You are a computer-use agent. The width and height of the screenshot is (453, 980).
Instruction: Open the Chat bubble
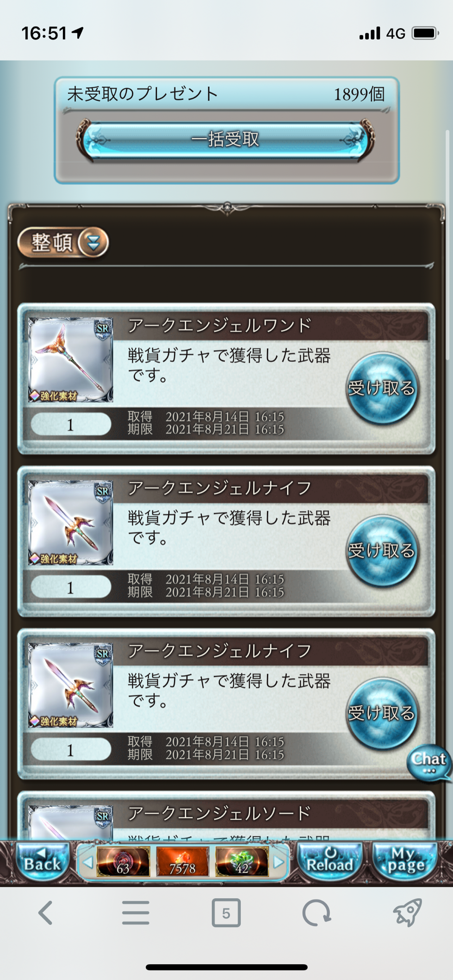[429, 763]
